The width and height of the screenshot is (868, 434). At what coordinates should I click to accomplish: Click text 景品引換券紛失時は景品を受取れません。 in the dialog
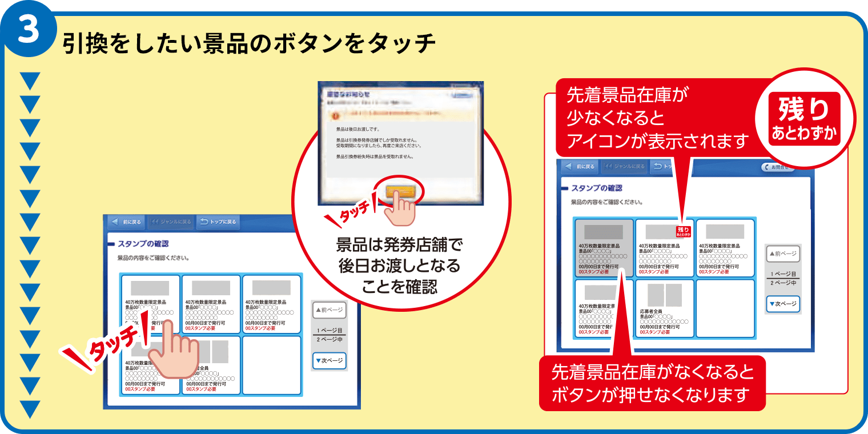(x=375, y=156)
